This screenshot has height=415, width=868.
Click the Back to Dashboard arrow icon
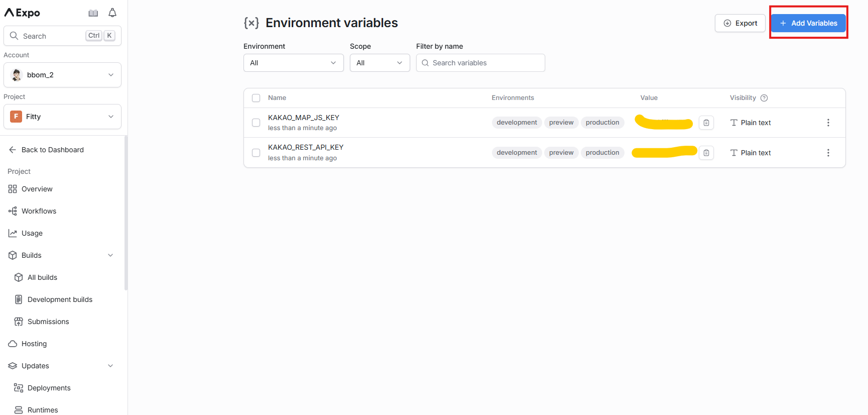pos(13,150)
